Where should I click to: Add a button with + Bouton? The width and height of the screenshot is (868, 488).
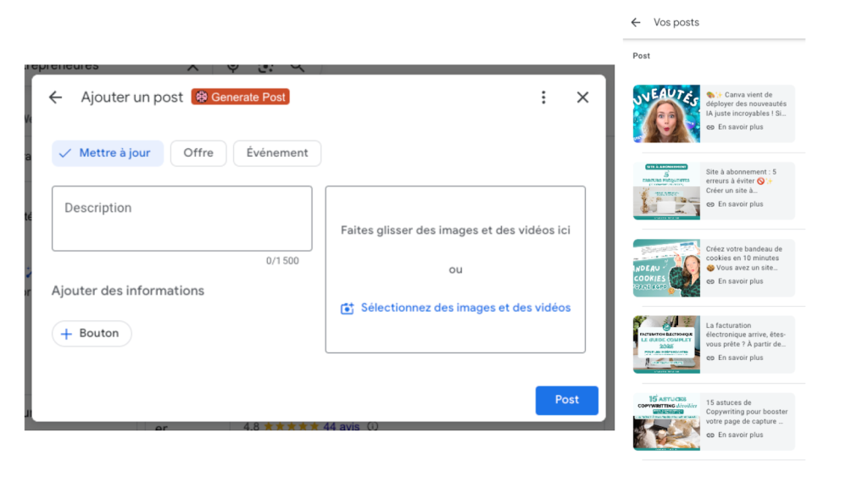[92, 333]
